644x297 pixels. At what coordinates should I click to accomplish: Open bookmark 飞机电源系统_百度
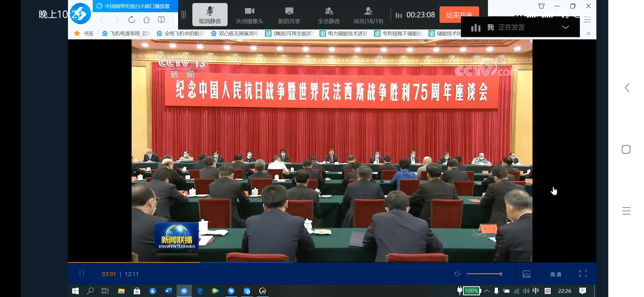(x=127, y=34)
